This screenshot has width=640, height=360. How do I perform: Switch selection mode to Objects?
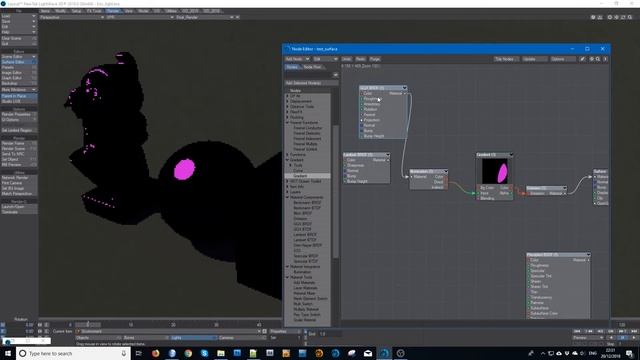pos(99,338)
